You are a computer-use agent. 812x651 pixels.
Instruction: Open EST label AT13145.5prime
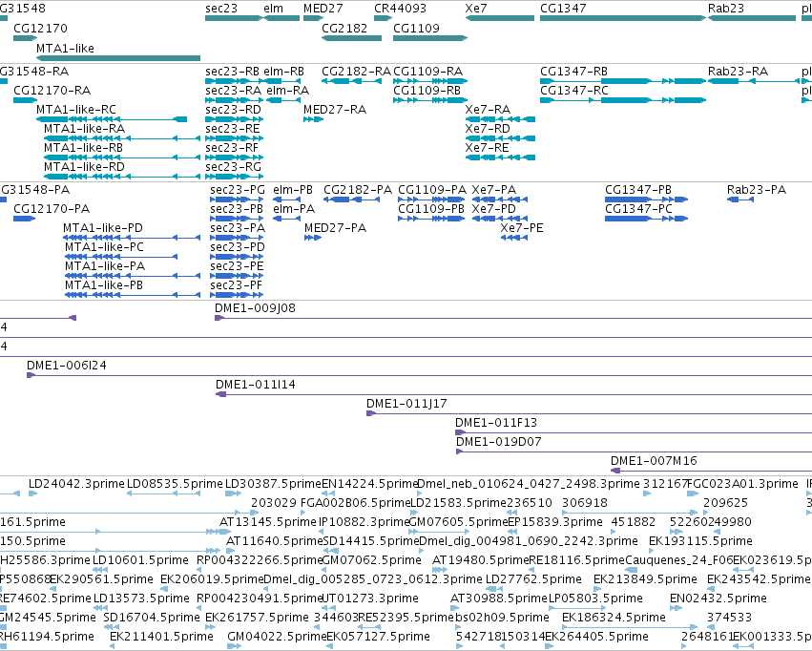[x=268, y=522]
